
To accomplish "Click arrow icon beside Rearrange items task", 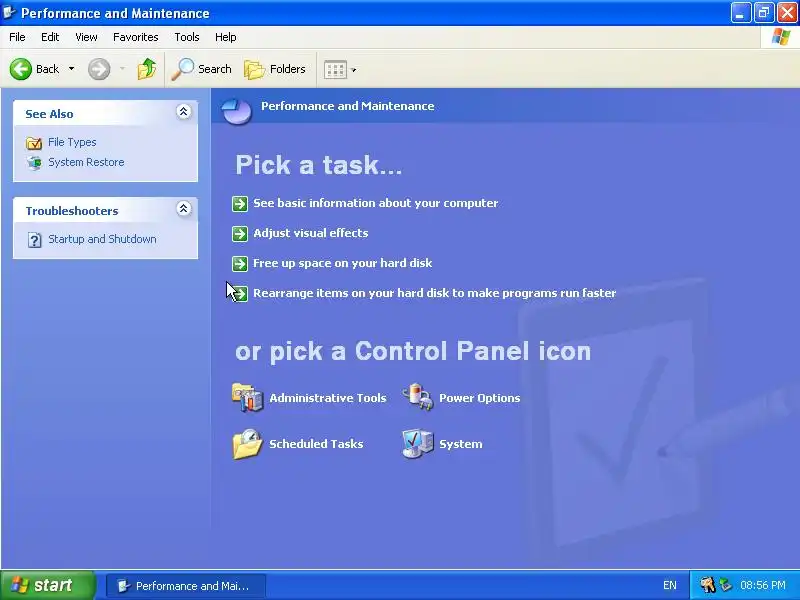I will pyautogui.click(x=240, y=294).
